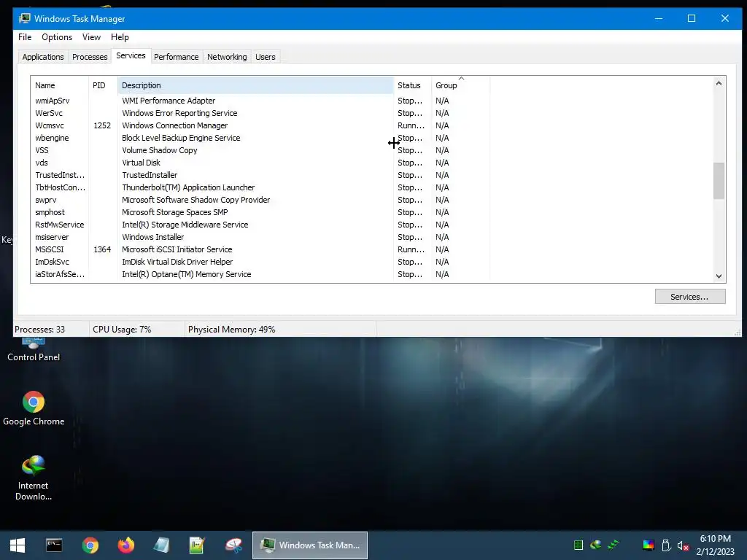
Task: Select the Wcmsvc service row
Action: [260, 125]
